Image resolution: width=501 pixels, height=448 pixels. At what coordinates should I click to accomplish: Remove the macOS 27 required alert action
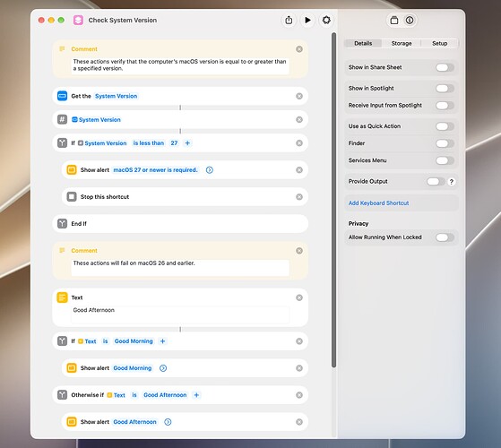[x=299, y=170]
